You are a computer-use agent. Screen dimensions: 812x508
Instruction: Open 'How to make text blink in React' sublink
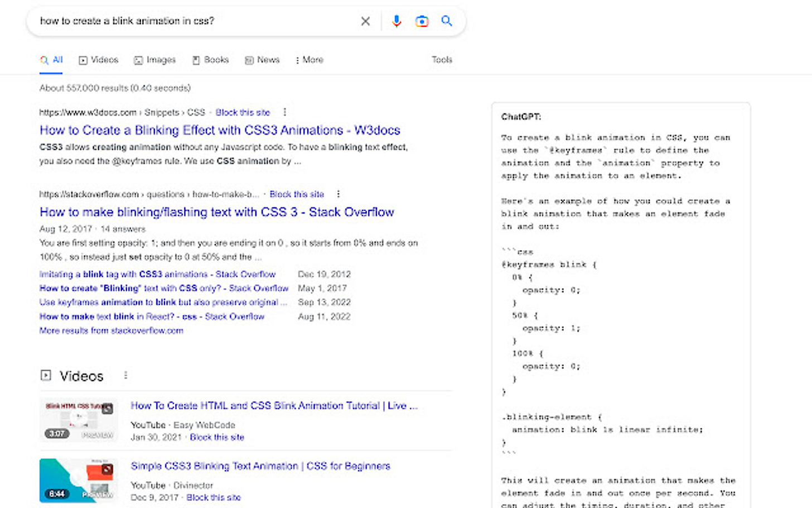[x=152, y=317]
